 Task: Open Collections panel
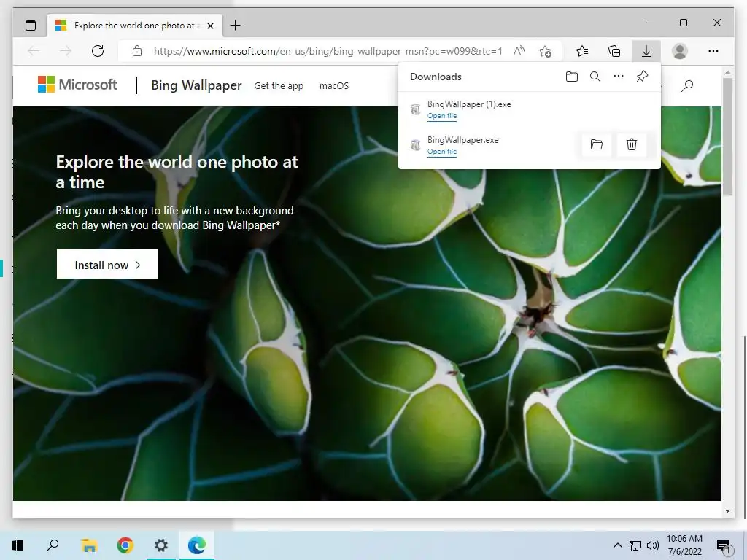point(614,51)
